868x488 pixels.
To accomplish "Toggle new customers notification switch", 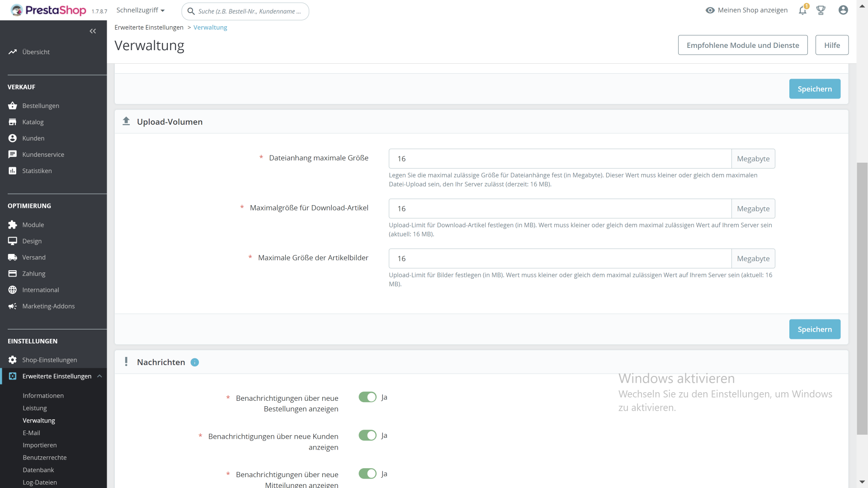I will point(368,436).
